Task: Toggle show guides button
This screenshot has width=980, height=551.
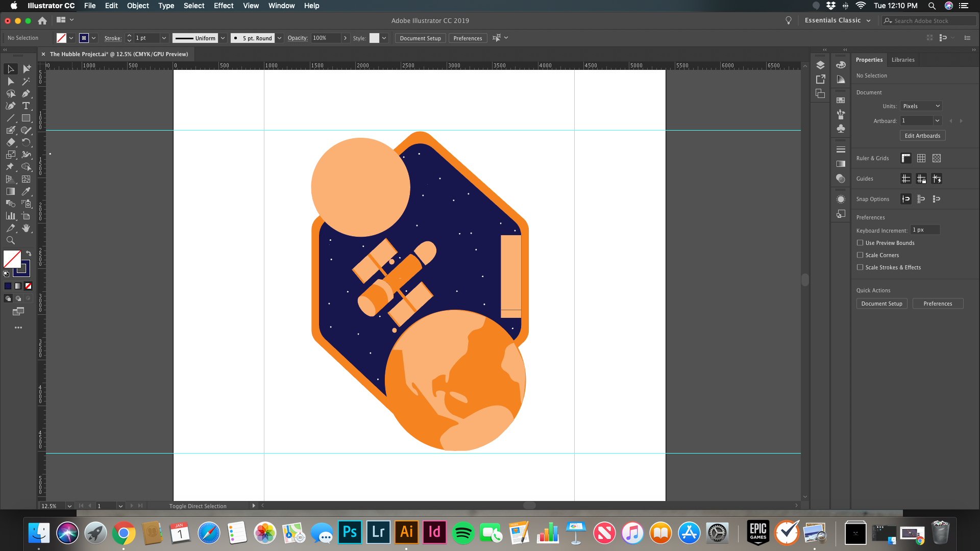Action: pyautogui.click(x=906, y=179)
